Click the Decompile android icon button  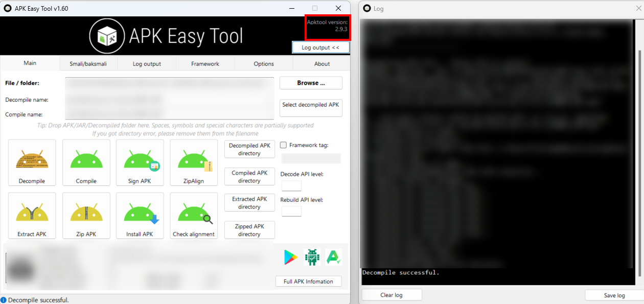pyautogui.click(x=32, y=162)
